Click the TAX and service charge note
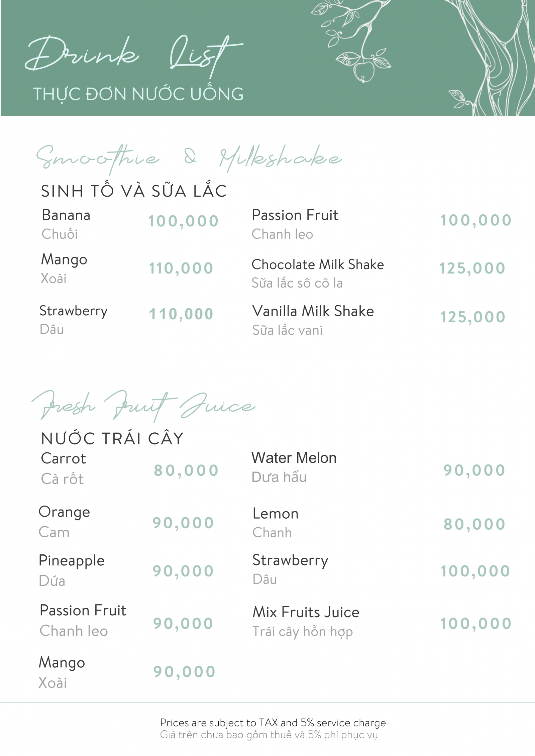 pos(273,723)
